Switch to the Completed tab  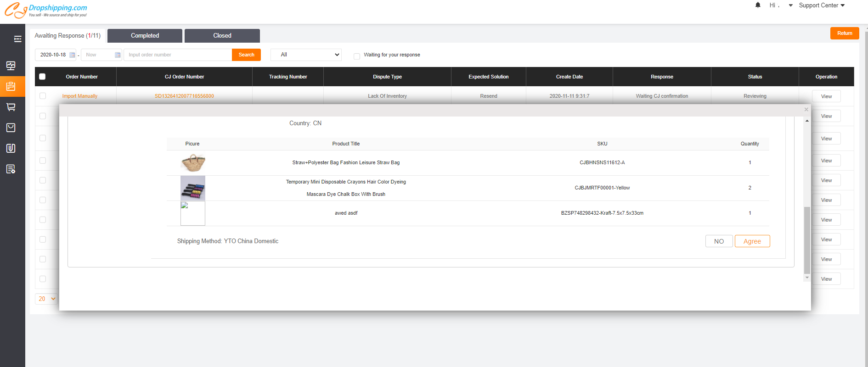pos(145,36)
